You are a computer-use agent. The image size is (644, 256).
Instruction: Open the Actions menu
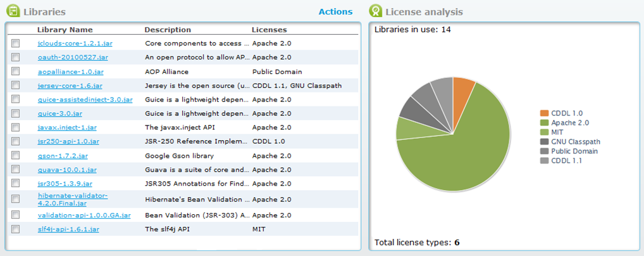335,11
